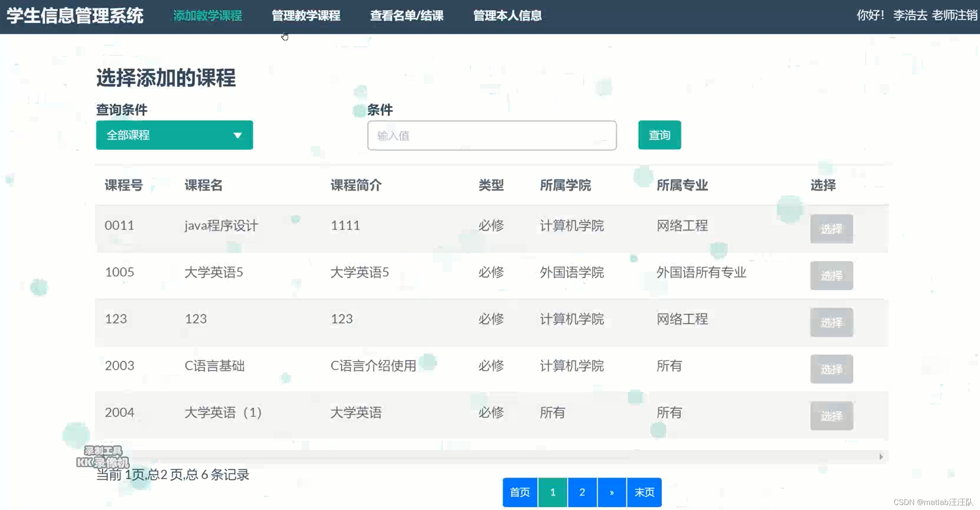Open the 添加教学课程 menu item
Viewport: 980px width, 510px height.
click(x=207, y=16)
